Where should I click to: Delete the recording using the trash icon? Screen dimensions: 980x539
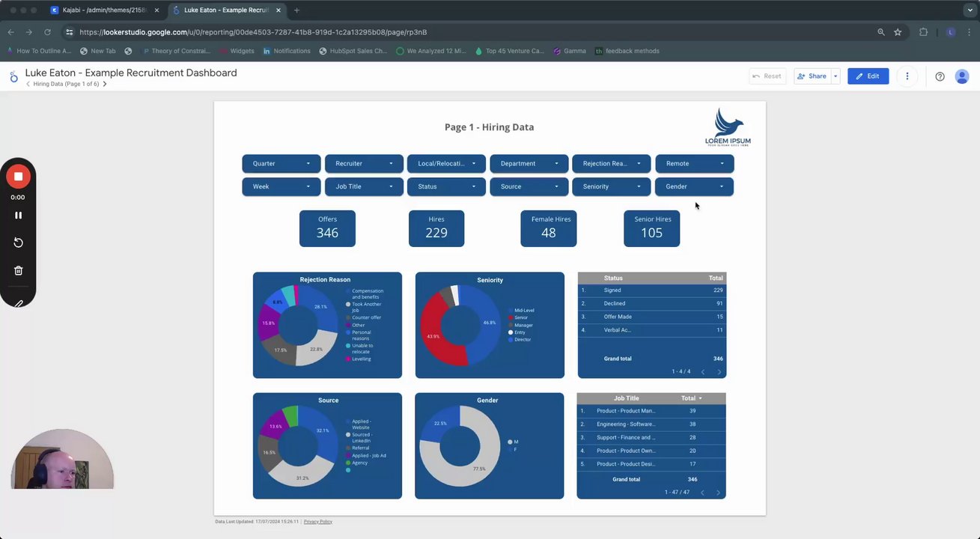point(18,270)
